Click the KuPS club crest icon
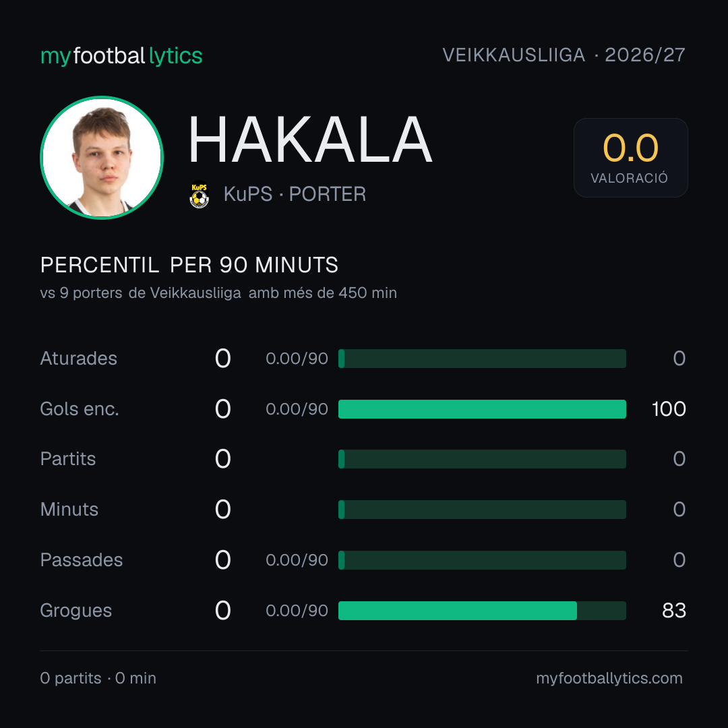Image resolution: width=728 pixels, height=728 pixels. point(199,194)
